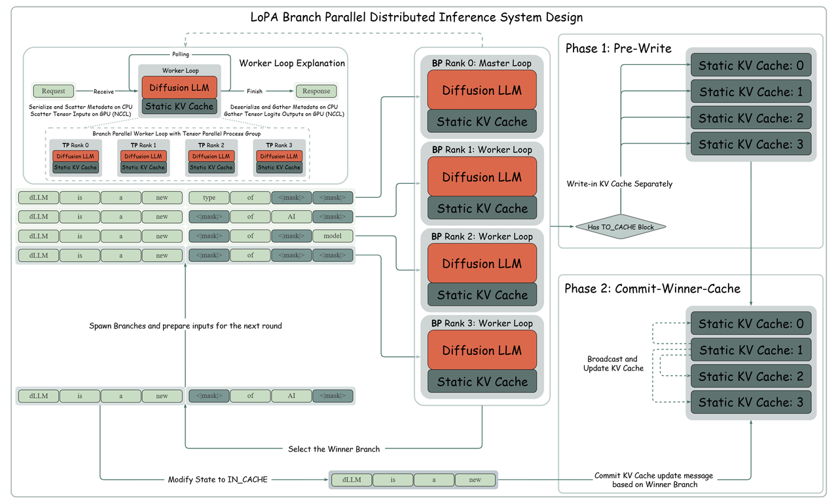This screenshot has width=838, height=504.
Task: Select Static KV Cache under BP Rank 3 Worker Loop
Action: click(x=482, y=382)
